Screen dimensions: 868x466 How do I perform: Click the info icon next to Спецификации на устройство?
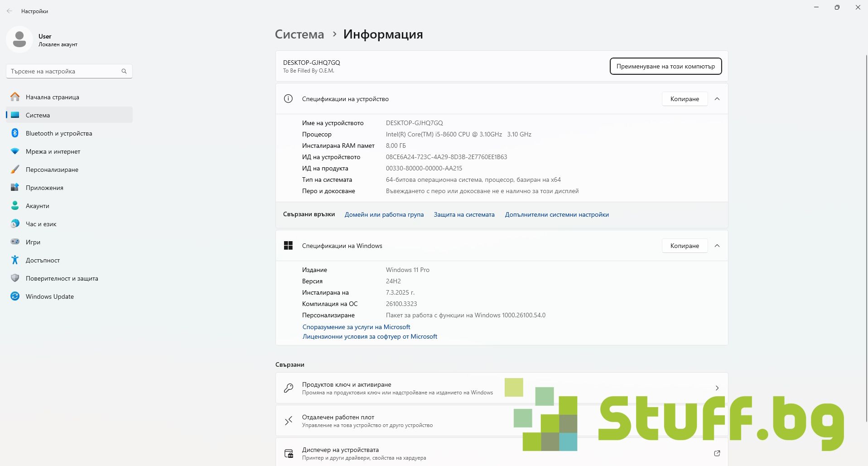coord(288,99)
